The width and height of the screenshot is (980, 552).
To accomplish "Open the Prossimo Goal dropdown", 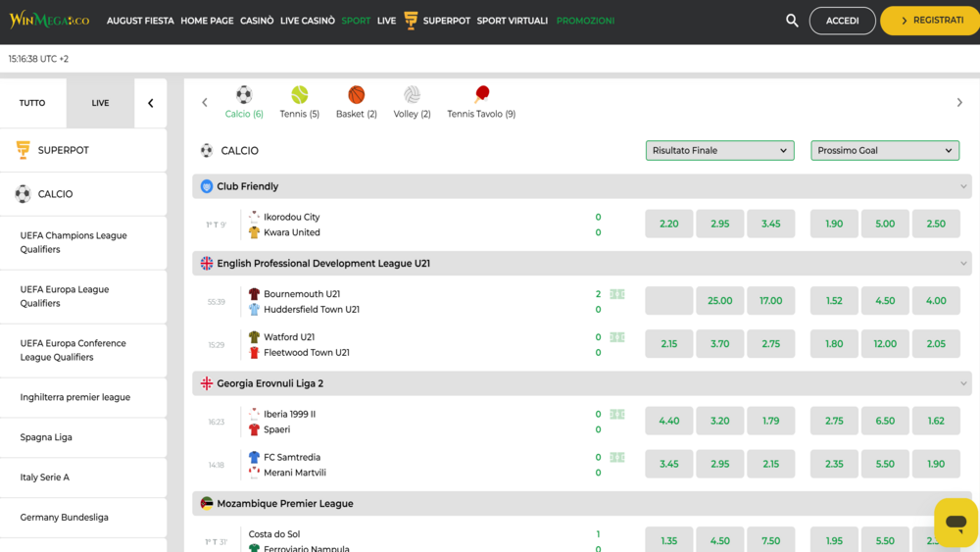I will coord(884,151).
